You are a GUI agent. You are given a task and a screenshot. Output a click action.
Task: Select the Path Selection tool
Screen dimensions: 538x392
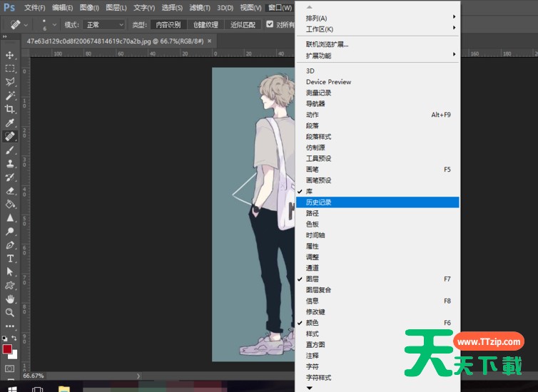point(10,272)
